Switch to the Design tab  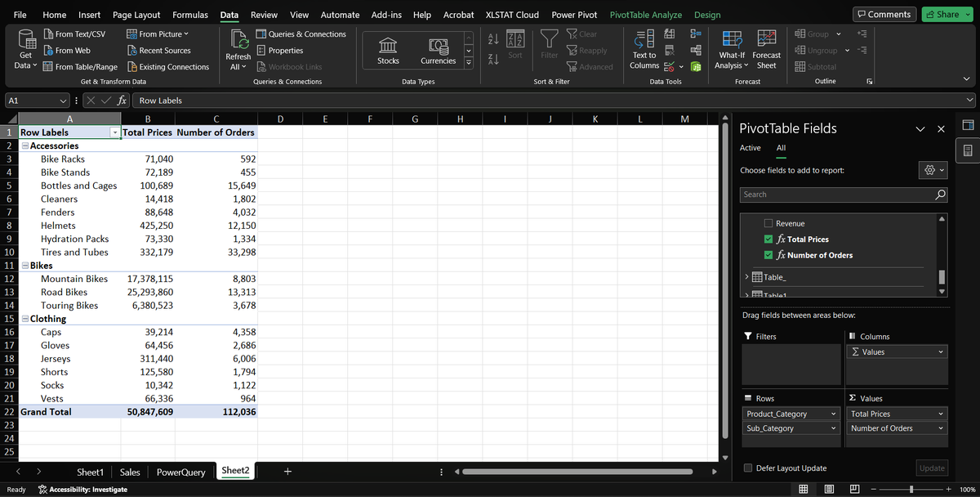707,15
